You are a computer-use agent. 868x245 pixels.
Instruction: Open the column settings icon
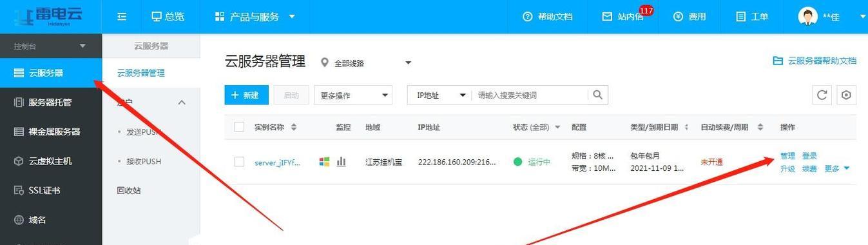point(847,95)
